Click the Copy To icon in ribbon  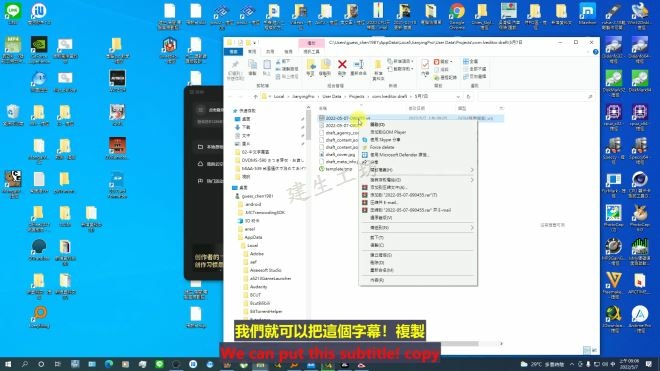[x=325, y=64]
